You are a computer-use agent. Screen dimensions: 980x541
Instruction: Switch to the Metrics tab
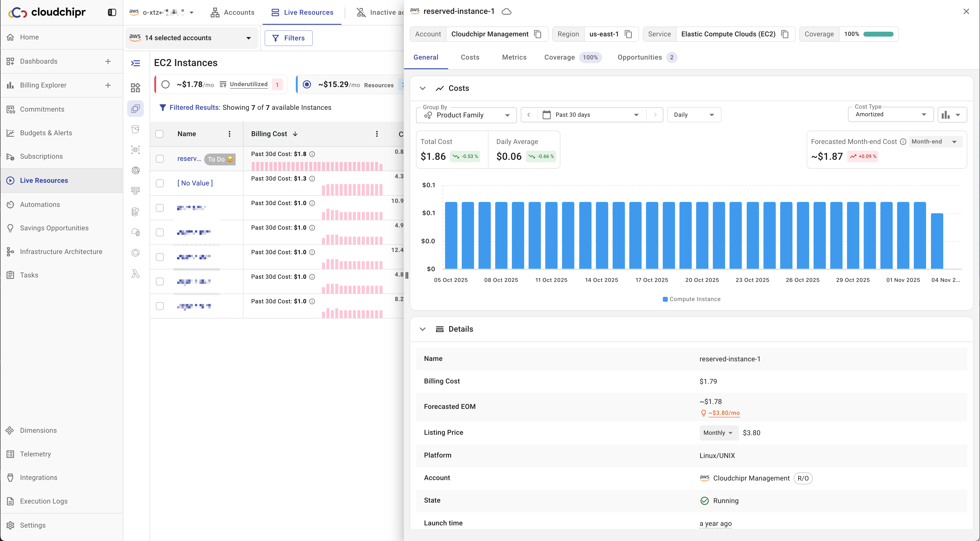[x=514, y=57]
